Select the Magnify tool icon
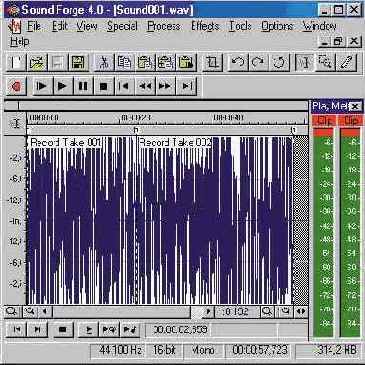The height and width of the screenshot is (365, 365). coord(326,63)
